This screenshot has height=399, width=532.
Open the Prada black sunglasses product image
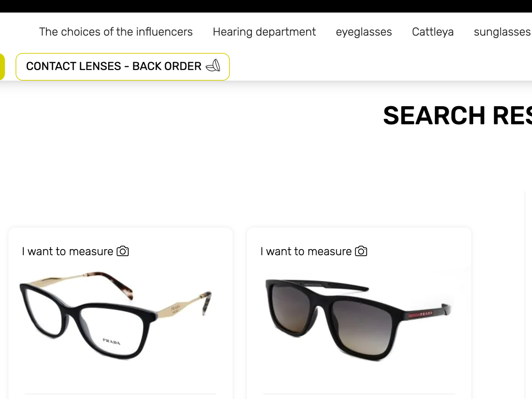point(358,319)
